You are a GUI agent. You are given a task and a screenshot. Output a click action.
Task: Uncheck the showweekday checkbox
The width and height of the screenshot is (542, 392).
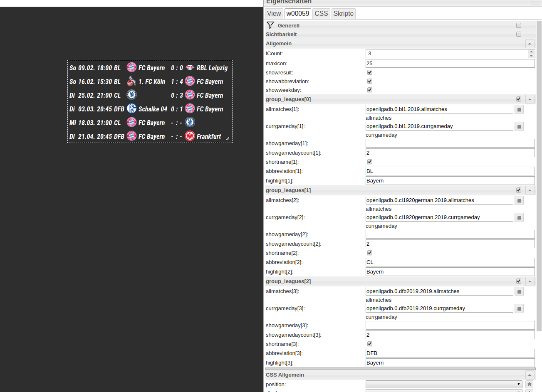pyautogui.click(x=370, y=90)
